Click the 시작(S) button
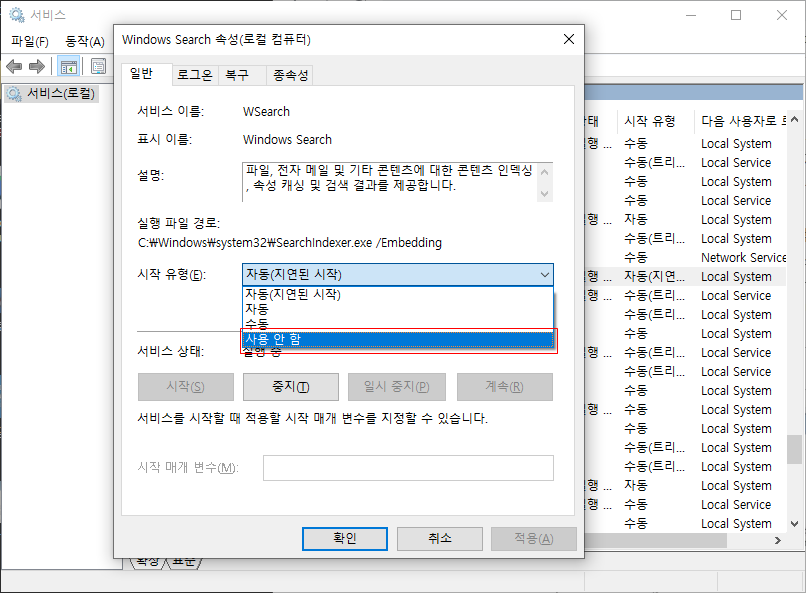 click(x=186, y=387)
